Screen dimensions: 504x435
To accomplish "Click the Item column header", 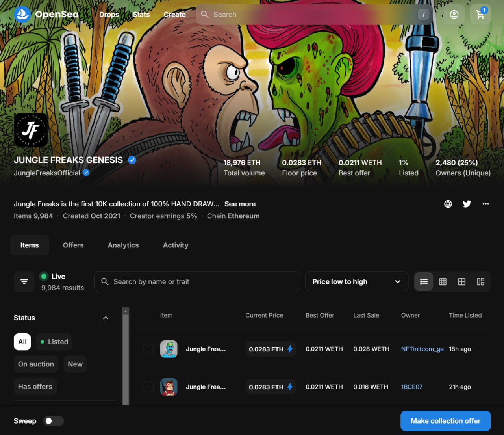I will point(166,315).
